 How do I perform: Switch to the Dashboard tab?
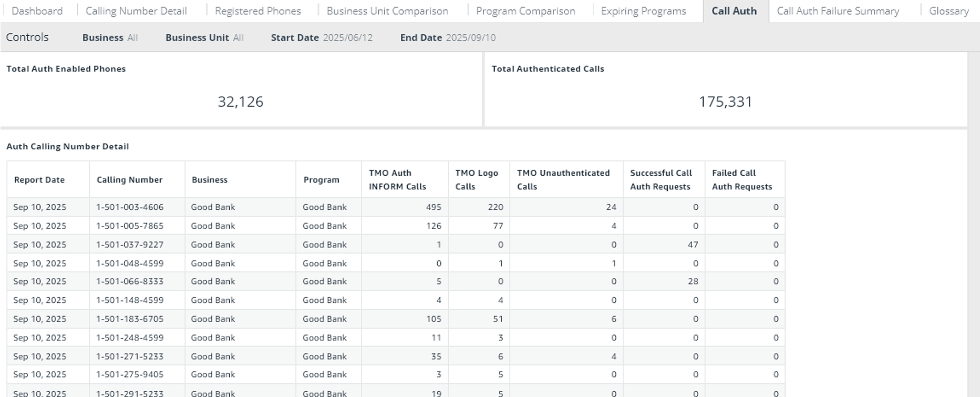(37, 11)
